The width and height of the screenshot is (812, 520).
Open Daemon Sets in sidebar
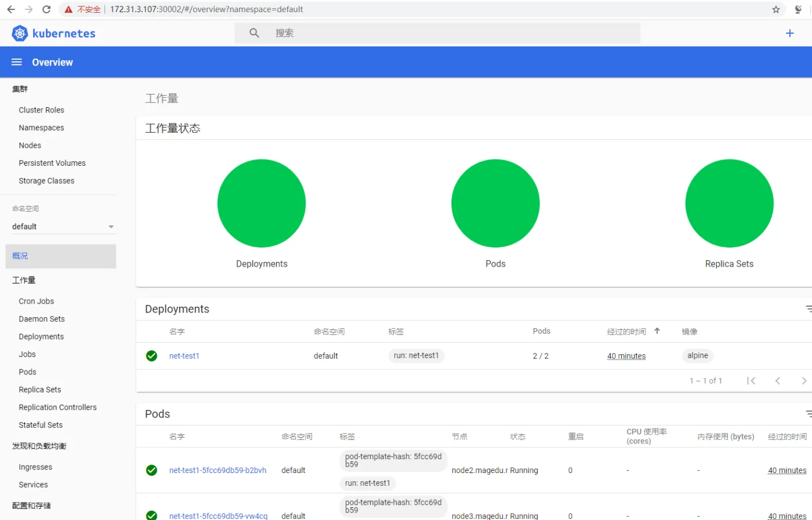[42, 319]
